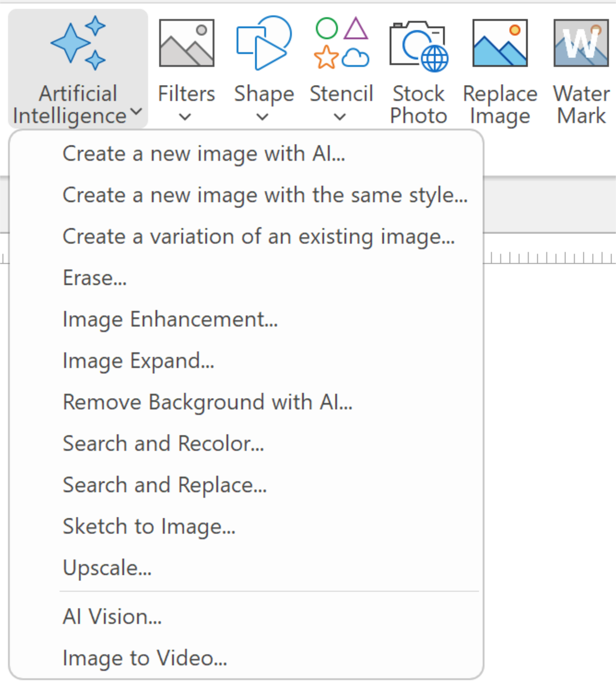Select Create a variation of existing image
The width and height of the screenshot is (616, 689).
(259, 237)
